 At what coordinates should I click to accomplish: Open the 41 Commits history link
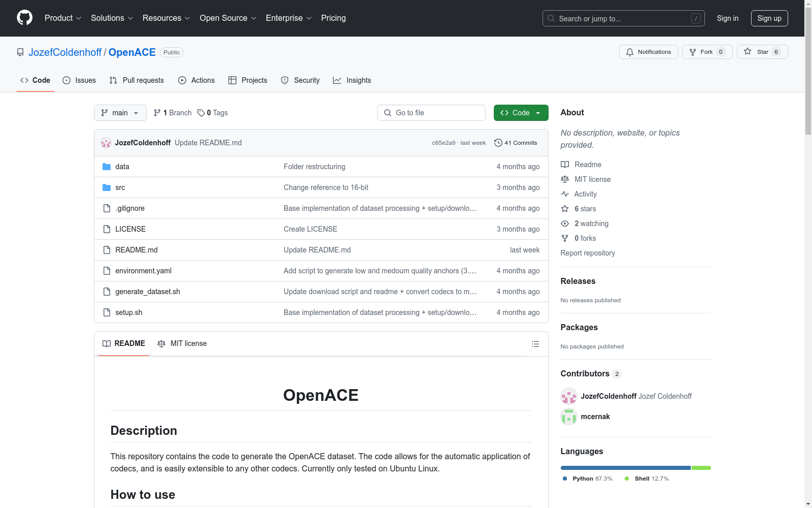click(x=516, y=143)
